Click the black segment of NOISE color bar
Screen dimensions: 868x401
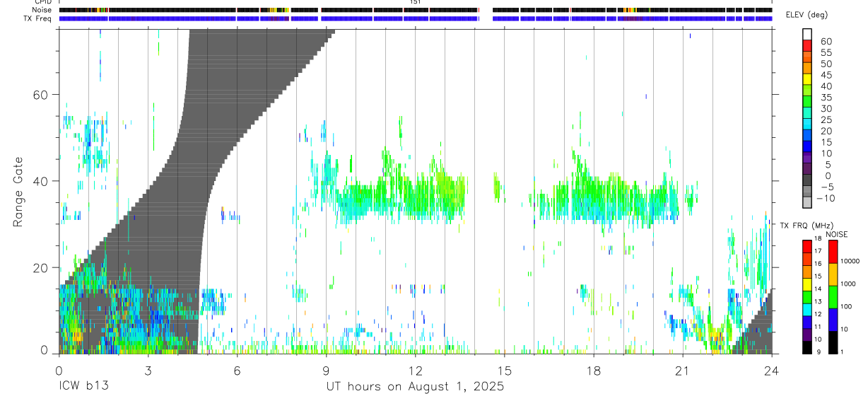click(833, 342)
